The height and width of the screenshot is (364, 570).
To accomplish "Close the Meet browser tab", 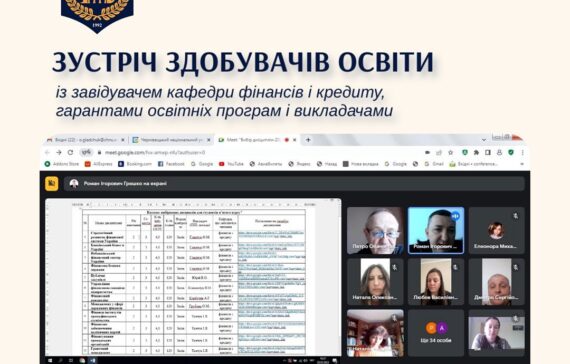I will point(295,140).
